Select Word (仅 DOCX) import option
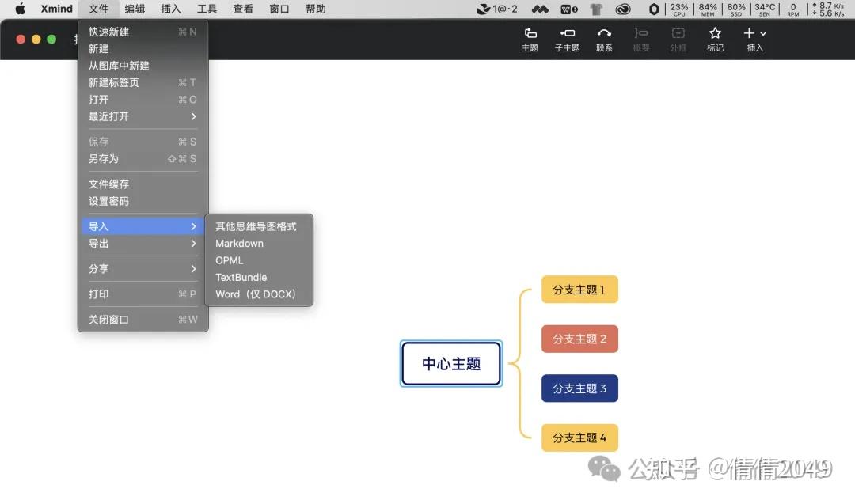The height and width of the screenshot is (504, 855). click(254, 294)
